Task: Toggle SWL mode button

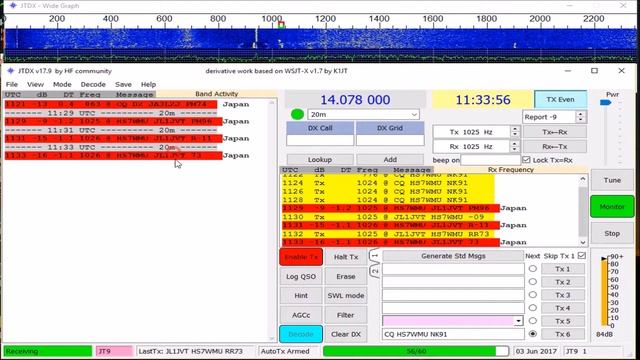Action: click(346, 296)
